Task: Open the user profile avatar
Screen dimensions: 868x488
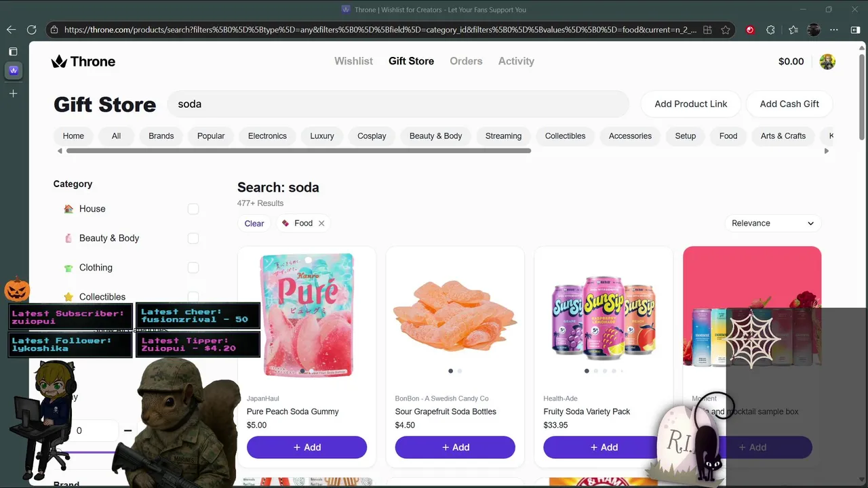Action: [x=827, y=62]
